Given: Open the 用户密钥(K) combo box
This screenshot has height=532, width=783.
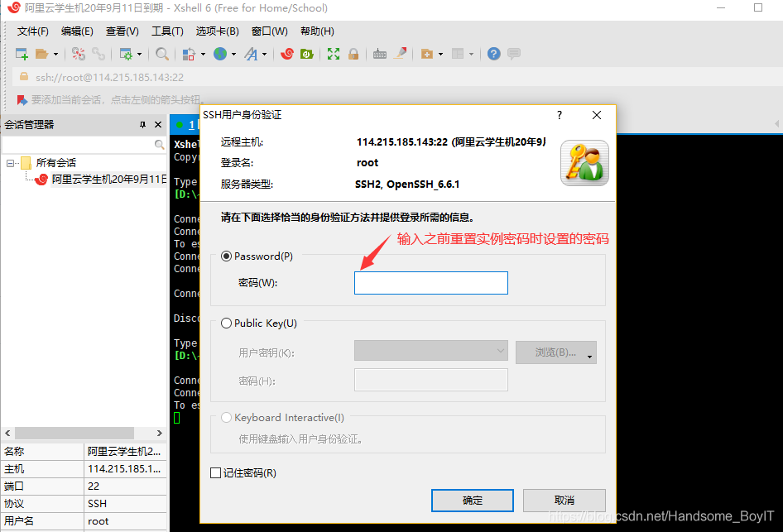Looking at the screenshot, I should point(431,350).
